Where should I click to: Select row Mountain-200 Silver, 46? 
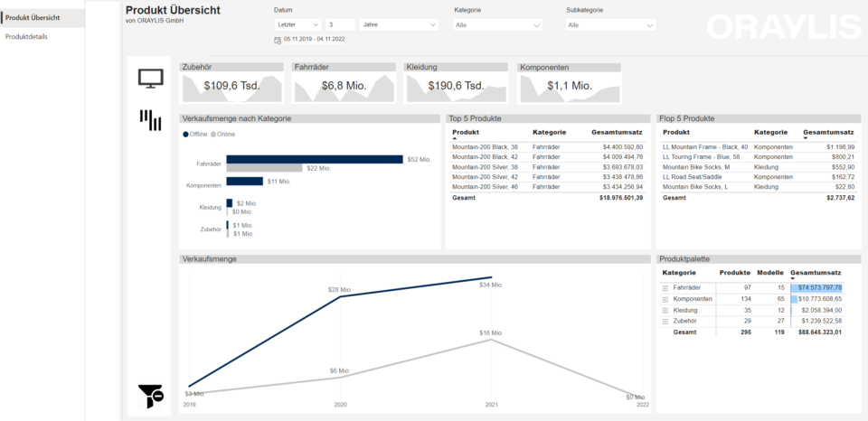[x=548, y=187]
